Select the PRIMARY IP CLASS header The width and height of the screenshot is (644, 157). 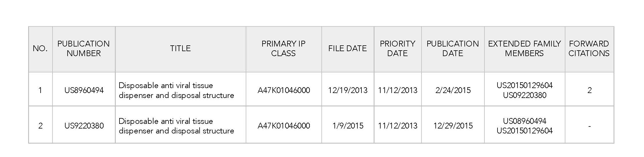click(283, 49)
